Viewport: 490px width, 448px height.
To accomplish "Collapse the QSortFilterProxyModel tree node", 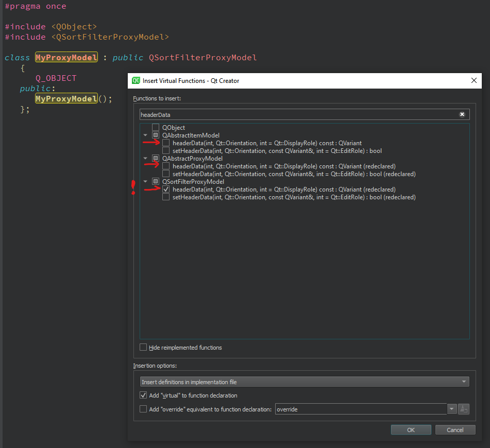I will [x=145, y=181].
